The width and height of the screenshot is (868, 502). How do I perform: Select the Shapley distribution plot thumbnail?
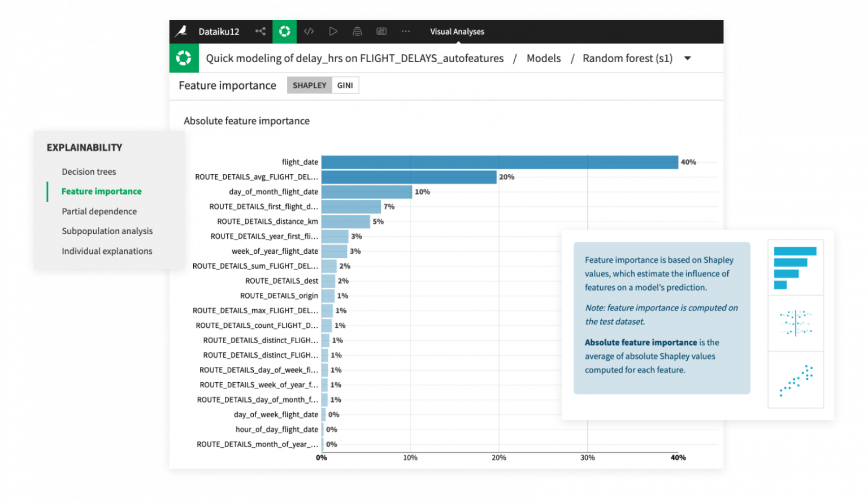click(x=795, y=323)
